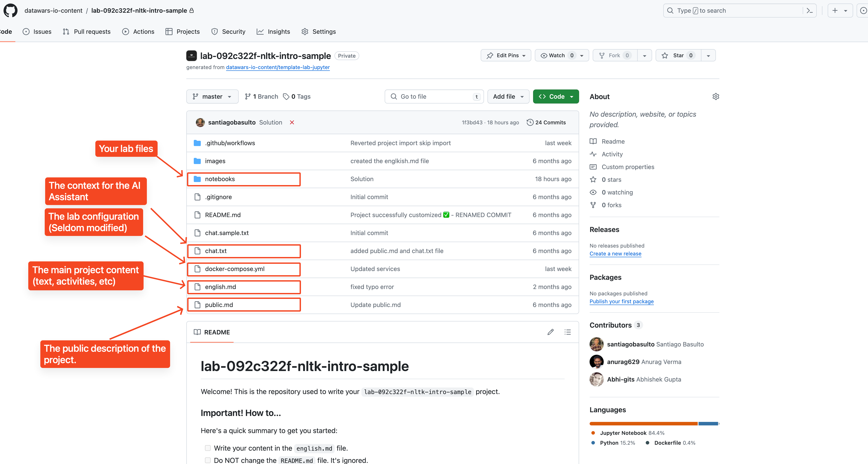
Task: Open the 24 Commits history
Action: [x=546, y=122]
